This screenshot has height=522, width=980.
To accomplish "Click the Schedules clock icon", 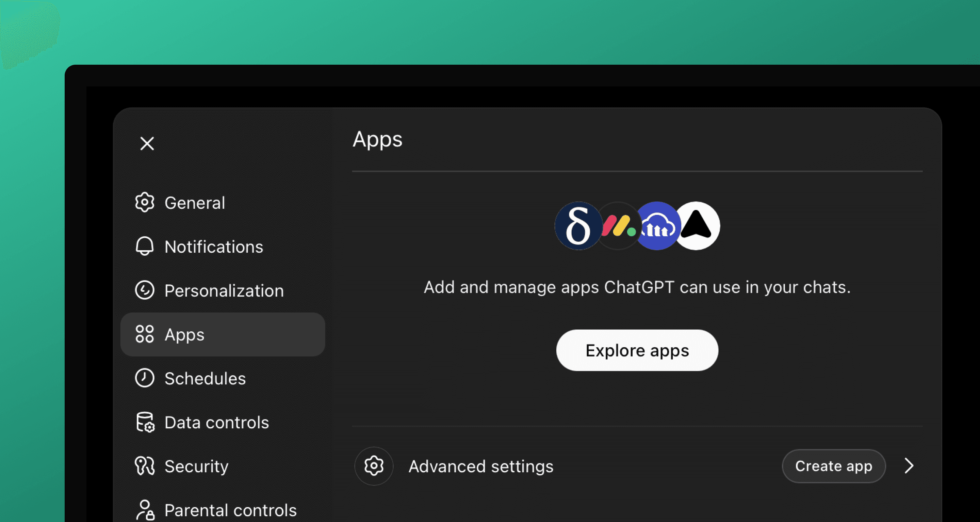I will pyautogui.click(x=145, y=378).
